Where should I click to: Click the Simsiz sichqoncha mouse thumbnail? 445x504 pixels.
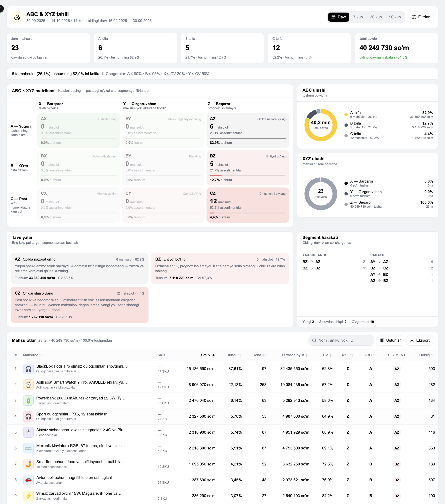point(28,432)
